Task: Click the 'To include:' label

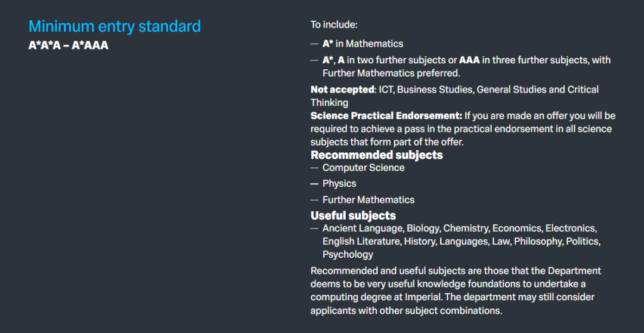Action: pyautogui.click(x=334, y=24)
